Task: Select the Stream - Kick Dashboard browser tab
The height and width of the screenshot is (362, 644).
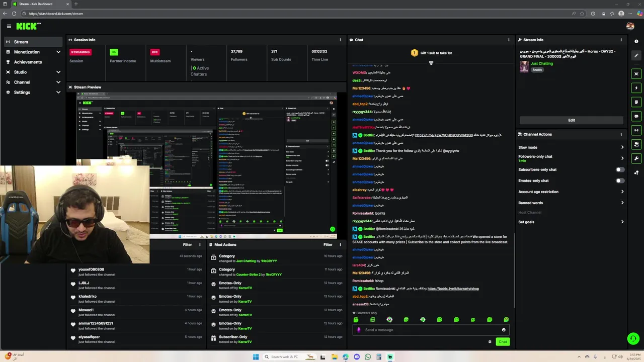Action: tap(40, 4)
